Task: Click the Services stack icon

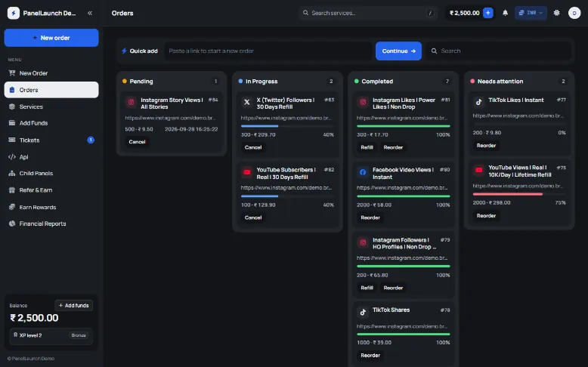Action: tap(12, 106)
